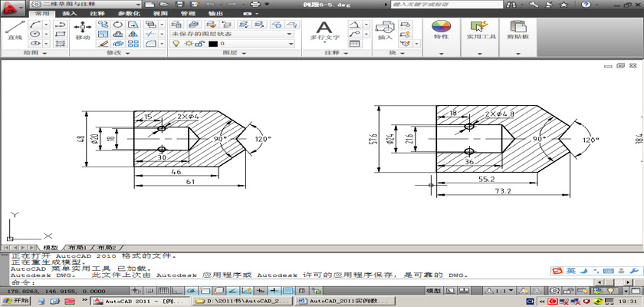The image size is (644, 307).
Task: Toggle the layer freeze sun icon
Action: click(x=187, y=45)
